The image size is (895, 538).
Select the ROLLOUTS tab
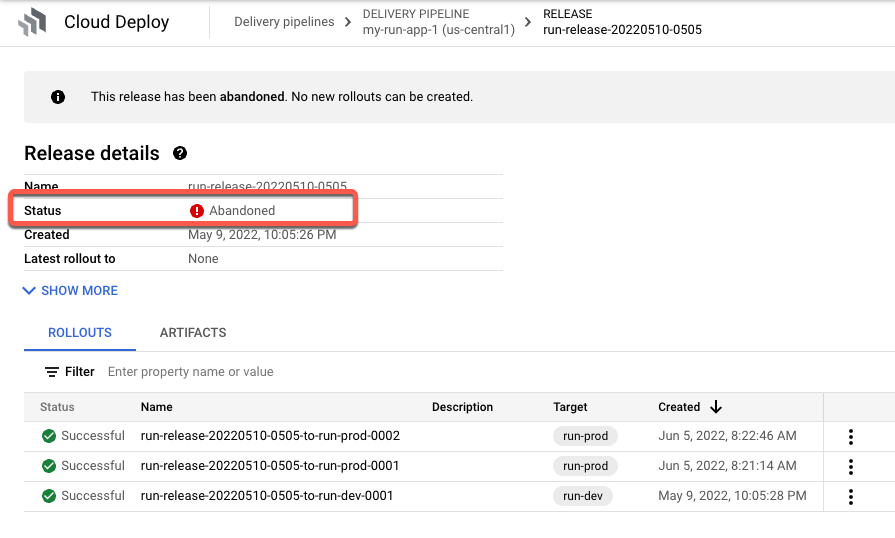coord(80,333)
